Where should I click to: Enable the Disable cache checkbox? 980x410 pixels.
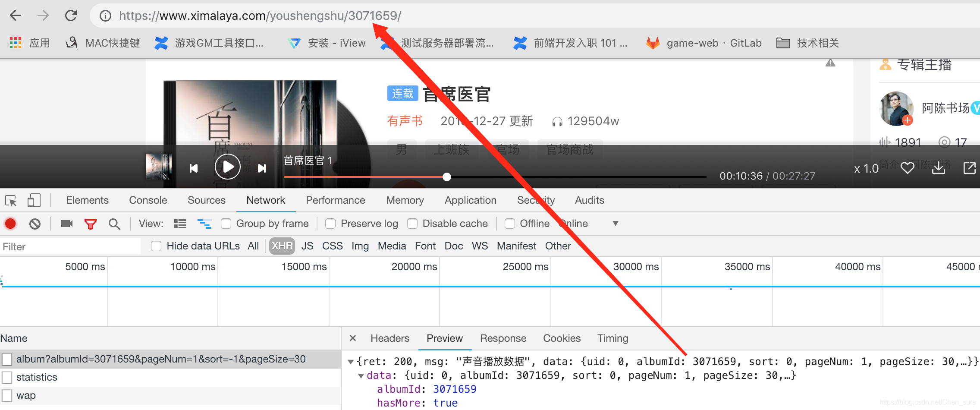[x=412, y=224]
